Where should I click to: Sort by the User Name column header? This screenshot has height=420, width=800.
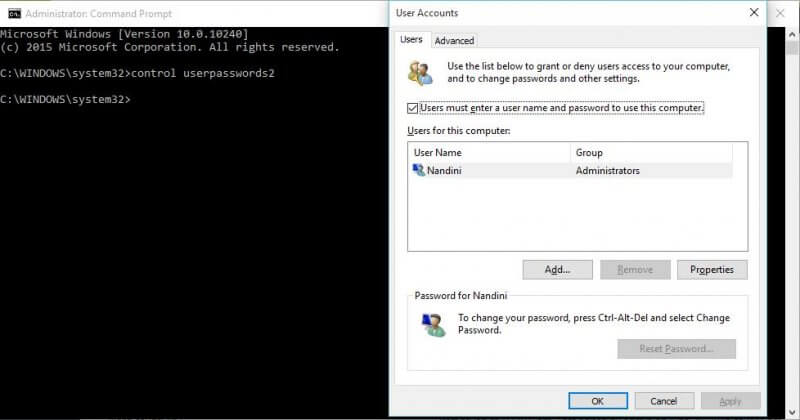[x=489, y=153]
